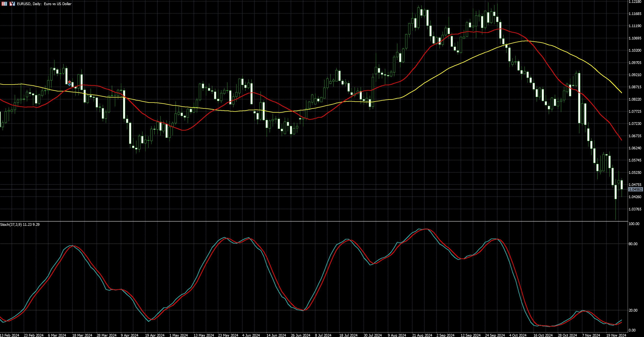
Task: Click the 1.06240 price scale label
Action: (635, 148)
